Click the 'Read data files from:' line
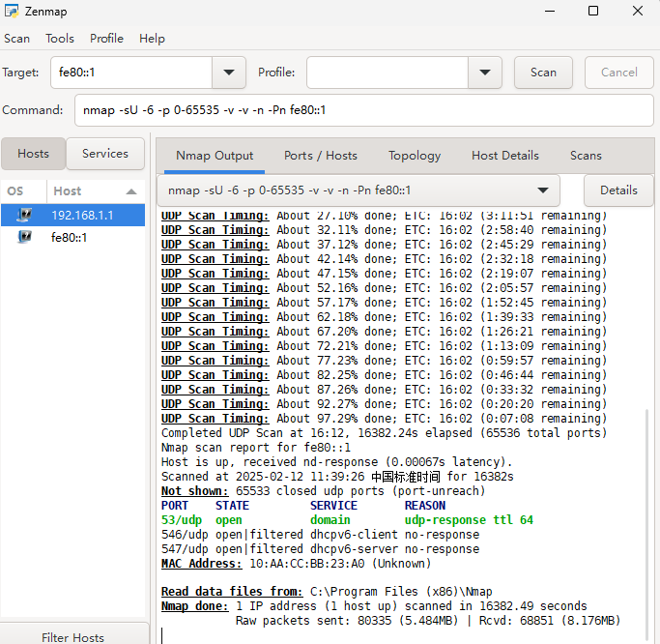This screenshot has width=660, height=644. click(327, 592)
